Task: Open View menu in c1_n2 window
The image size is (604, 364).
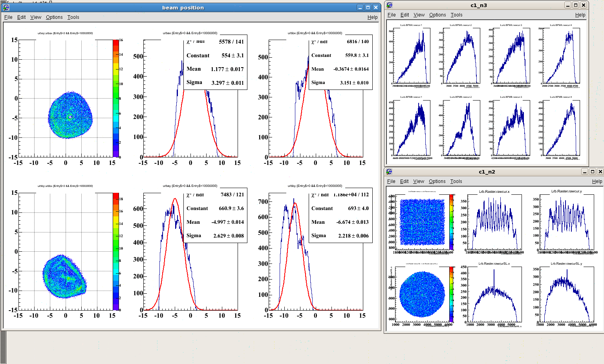Action: point(419,181)
